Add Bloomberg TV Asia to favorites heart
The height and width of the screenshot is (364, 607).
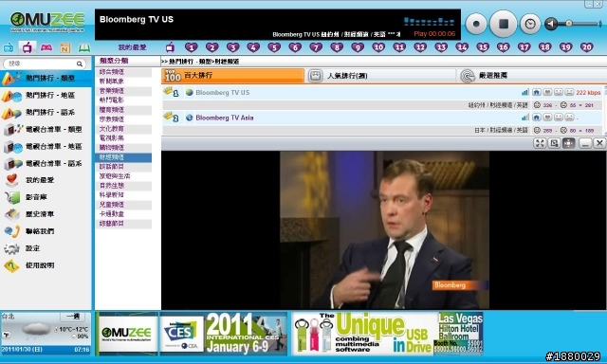point(547,118)
